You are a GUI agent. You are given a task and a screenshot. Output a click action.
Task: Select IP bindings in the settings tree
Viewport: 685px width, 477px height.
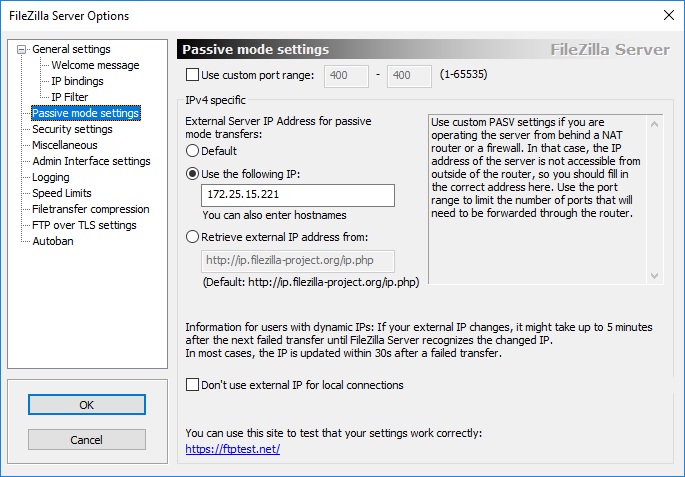click(x=77, y=81)
